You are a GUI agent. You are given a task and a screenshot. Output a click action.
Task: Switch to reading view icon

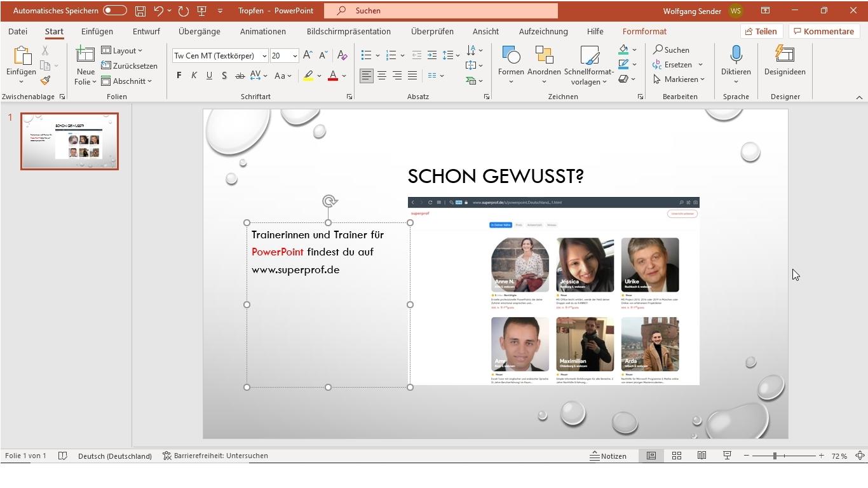click(702, 456)
